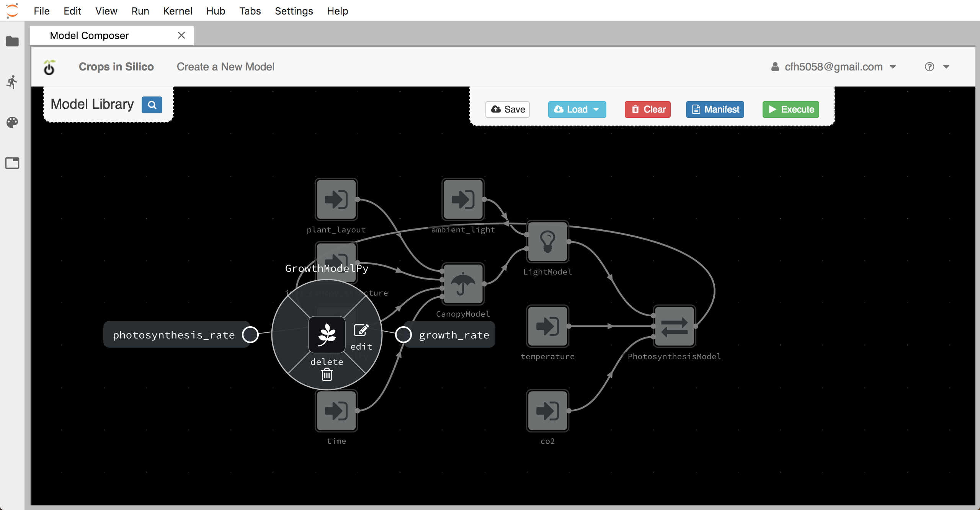Select the Create a New Model tab

tap(225, 67)
